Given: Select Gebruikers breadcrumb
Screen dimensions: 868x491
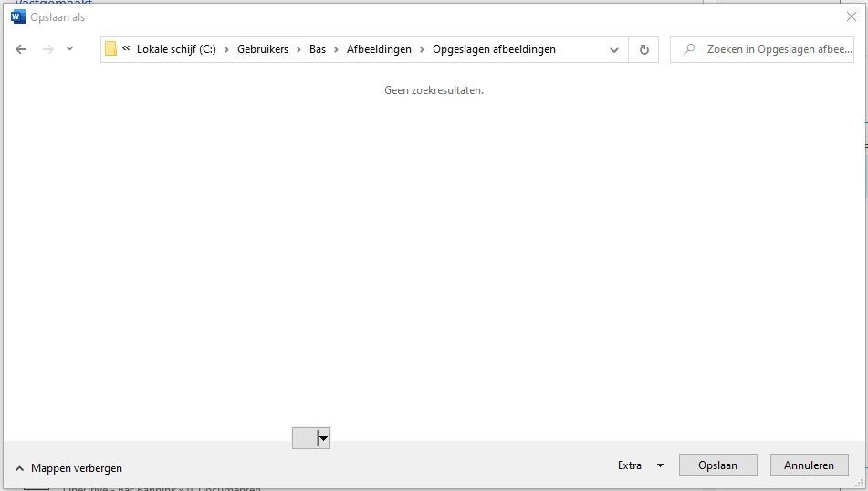Looking at the screenshot, I should pyautogui.click(x=263, y=49).
